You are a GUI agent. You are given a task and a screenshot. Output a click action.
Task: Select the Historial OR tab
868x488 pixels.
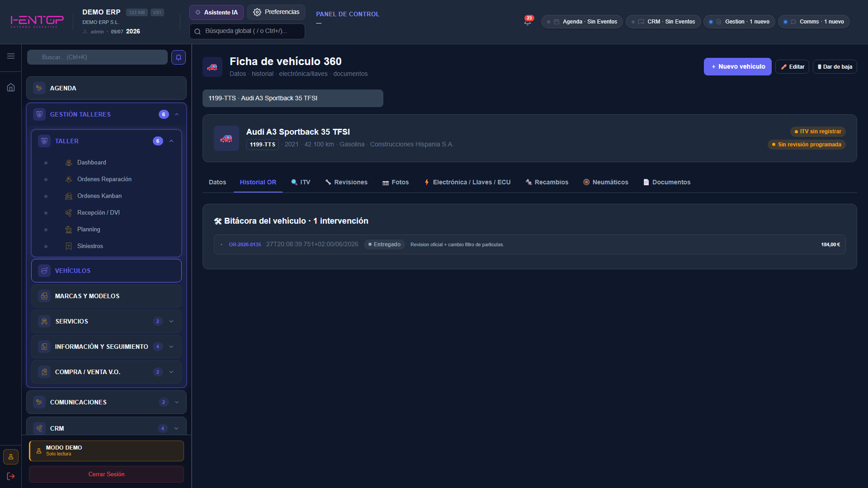pyautogui.click(x=258, y=182)
